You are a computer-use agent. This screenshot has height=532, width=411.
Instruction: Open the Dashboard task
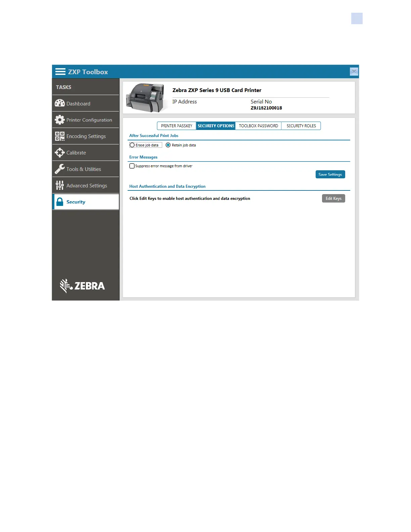pyautogui.click(x=86, y=103)
